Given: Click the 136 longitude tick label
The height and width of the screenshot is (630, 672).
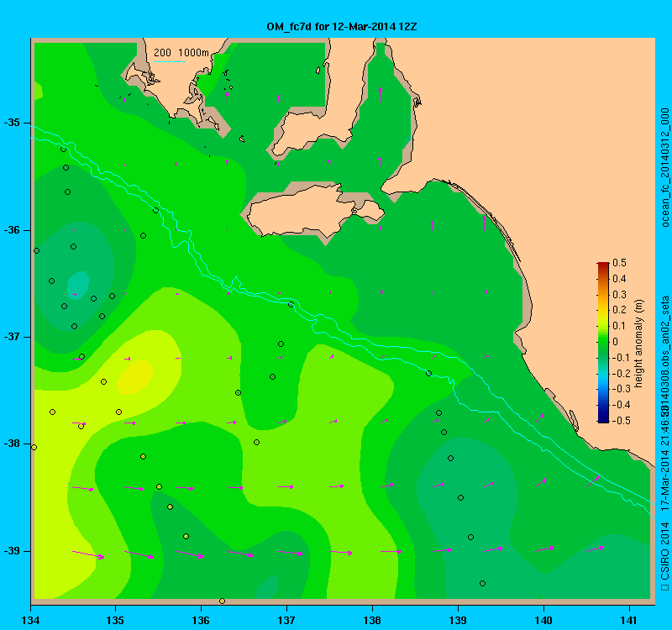Looking at the screenshot, I should click(201, 620).
